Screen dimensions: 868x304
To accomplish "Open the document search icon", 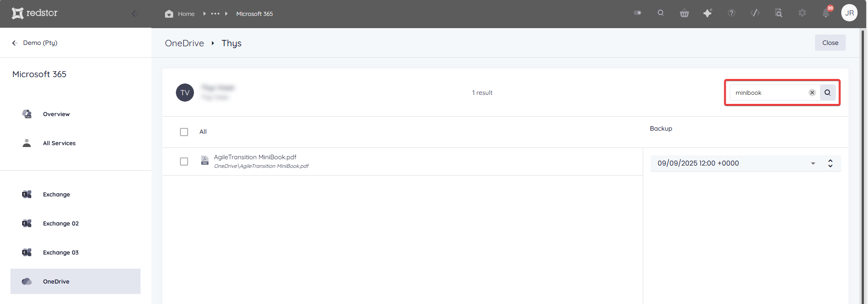I will 779,13.
